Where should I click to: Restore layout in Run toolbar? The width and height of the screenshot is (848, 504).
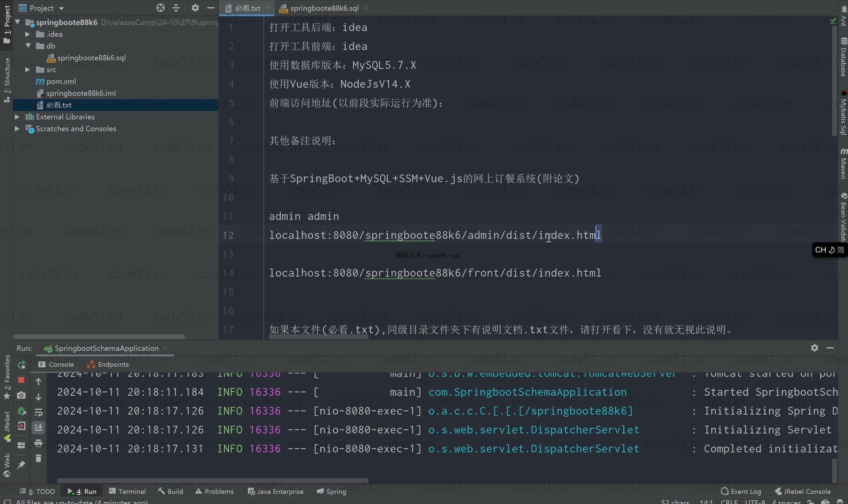[21, 445]
